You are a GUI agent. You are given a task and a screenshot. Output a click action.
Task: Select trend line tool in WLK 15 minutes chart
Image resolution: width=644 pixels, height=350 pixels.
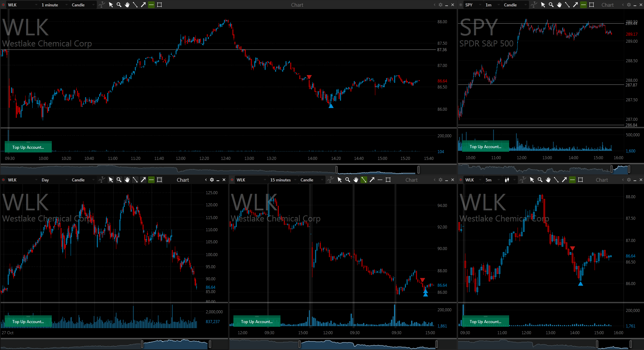pos(364,180)
